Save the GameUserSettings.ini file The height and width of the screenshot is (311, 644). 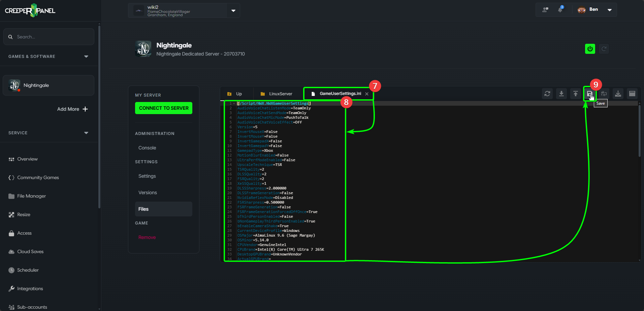589,94
